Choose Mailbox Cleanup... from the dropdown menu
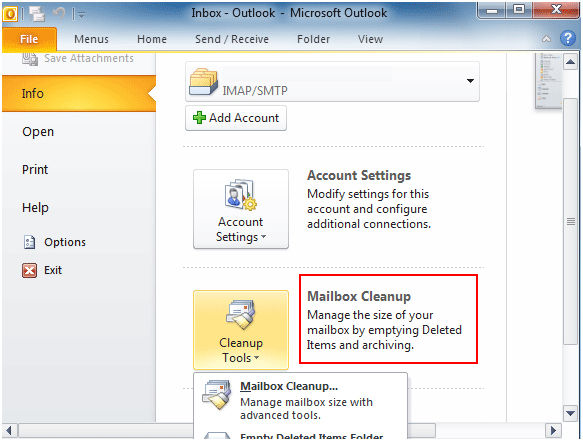Image resolution: width=583 pixels, height=441 pixels. [300, 400]
